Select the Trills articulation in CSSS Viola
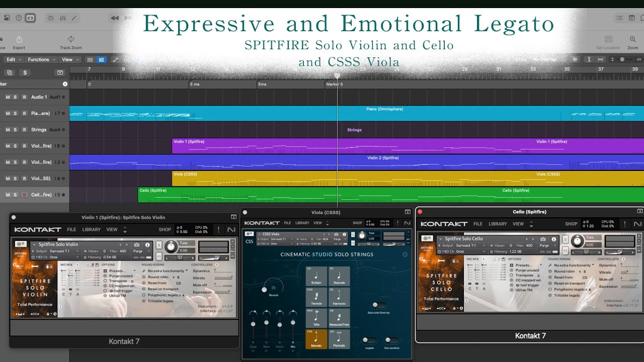Screen dimensions: 644x362 [316, 318]
